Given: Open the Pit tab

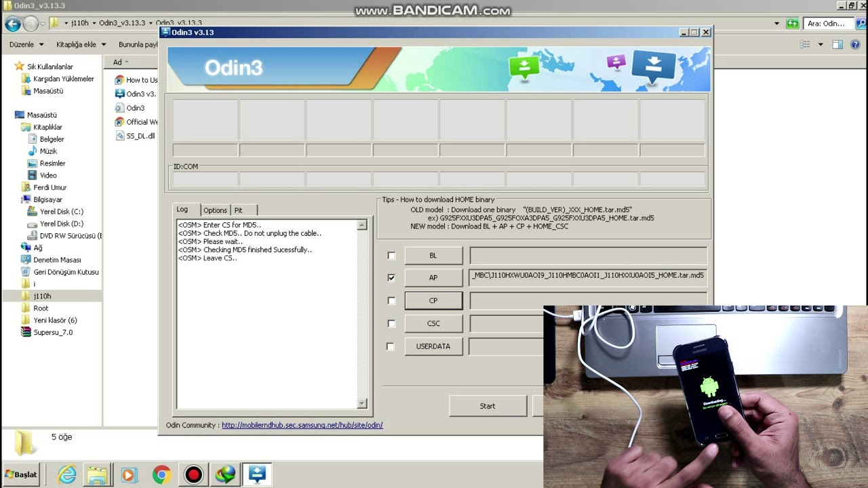Looking at the screenshot, I should point(243,210).
